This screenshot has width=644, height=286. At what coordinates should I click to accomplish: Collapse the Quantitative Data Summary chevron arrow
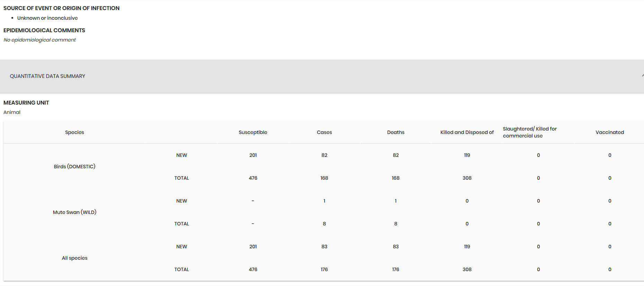coord(642,76)
